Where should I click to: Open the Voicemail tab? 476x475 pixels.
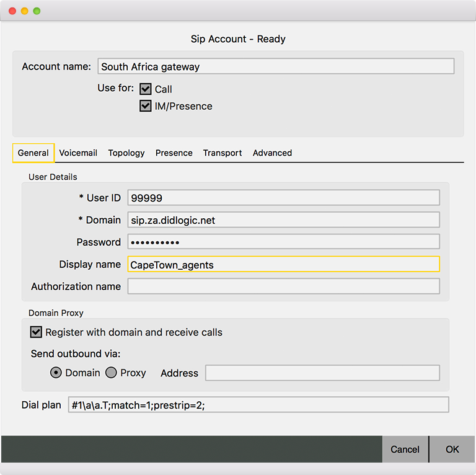click(x=78, y=153)
